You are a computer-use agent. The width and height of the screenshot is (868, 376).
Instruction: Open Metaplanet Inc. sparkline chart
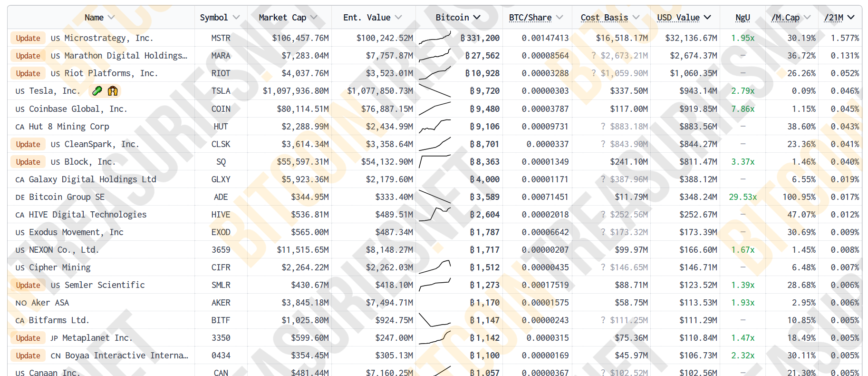434,338
